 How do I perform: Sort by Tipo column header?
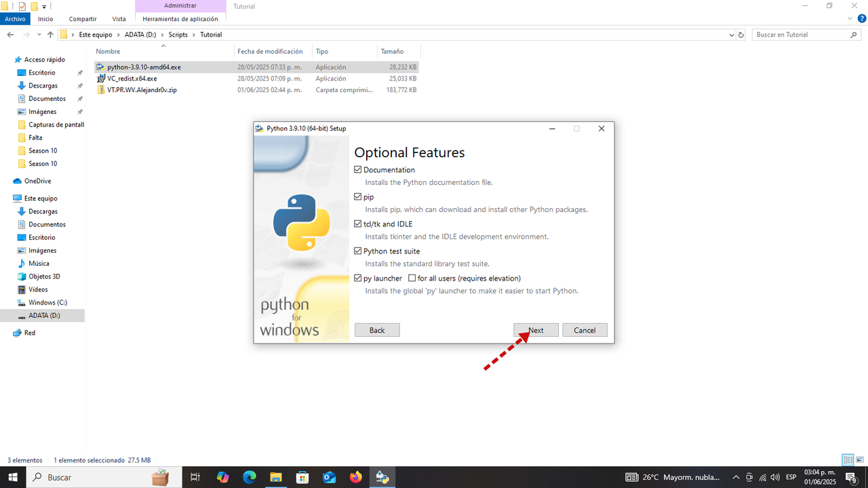344,52
